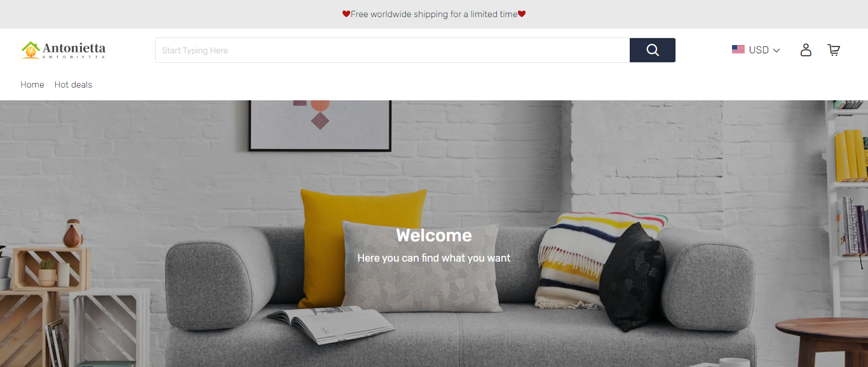The height and width of the screenshot is (367, 868).
Task: Click the framed artwork on the wall
Action: point(320,124)
